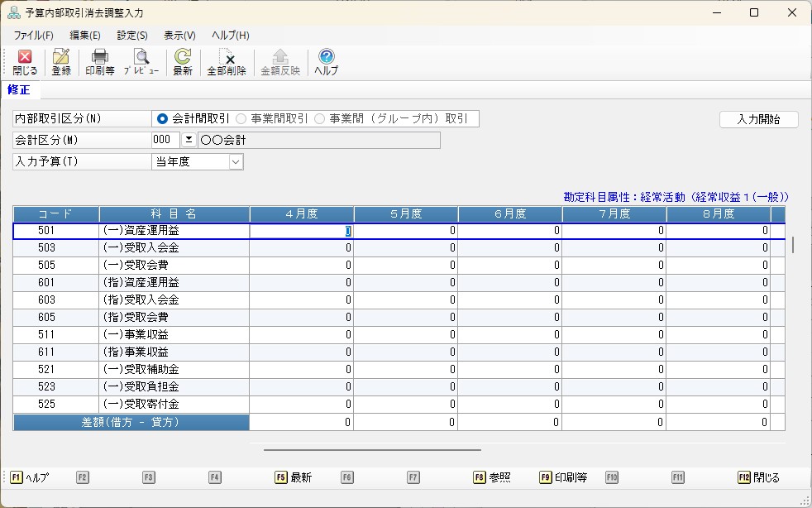Click the 閉じる (Close) toolbar icon

tap(24, 62)
